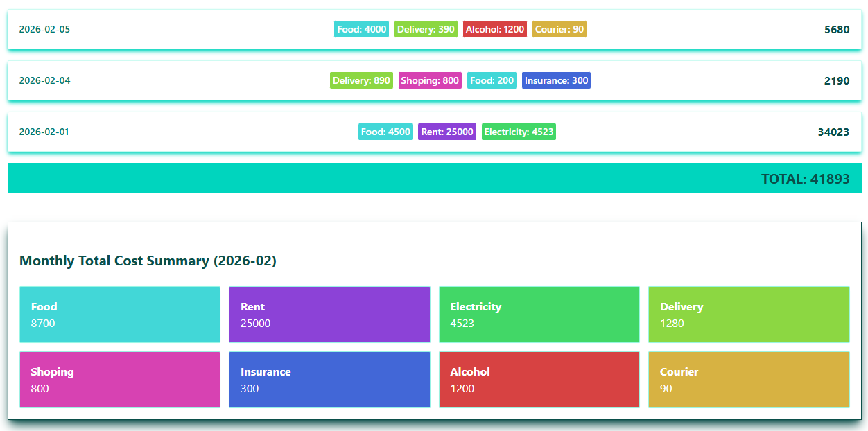Image resolution: width=868 pixels, height=431 pixels.
Task: Select the Electricity: 4523 tag
Action: click(x=519, y=132)
